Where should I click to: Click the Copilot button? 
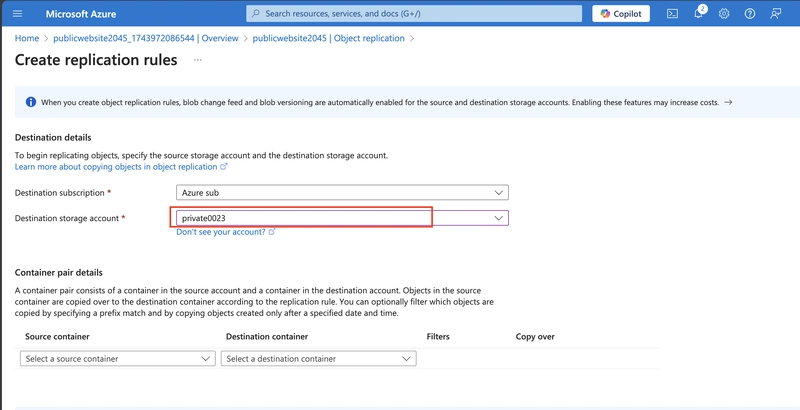[x=621, y=14]
